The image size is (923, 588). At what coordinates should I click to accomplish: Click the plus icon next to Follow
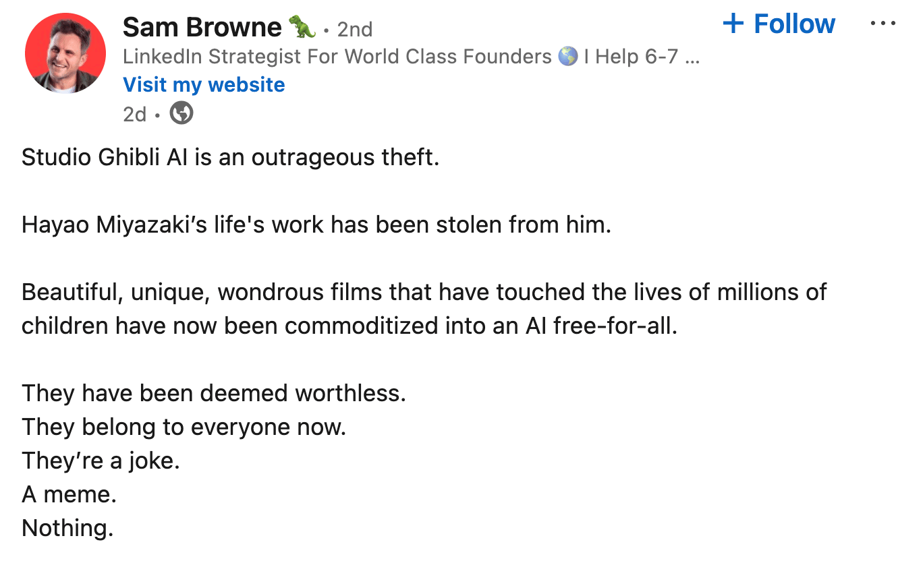click(x=733, y=24)
